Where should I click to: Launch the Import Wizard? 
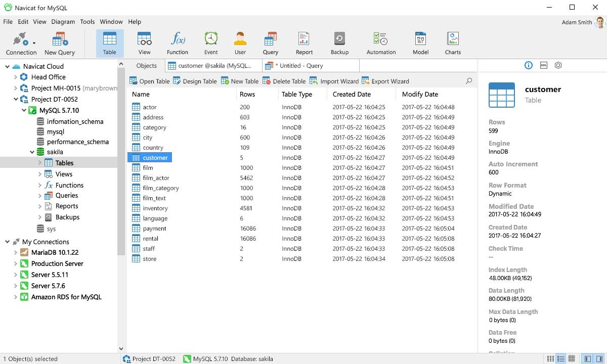point(334,81)
